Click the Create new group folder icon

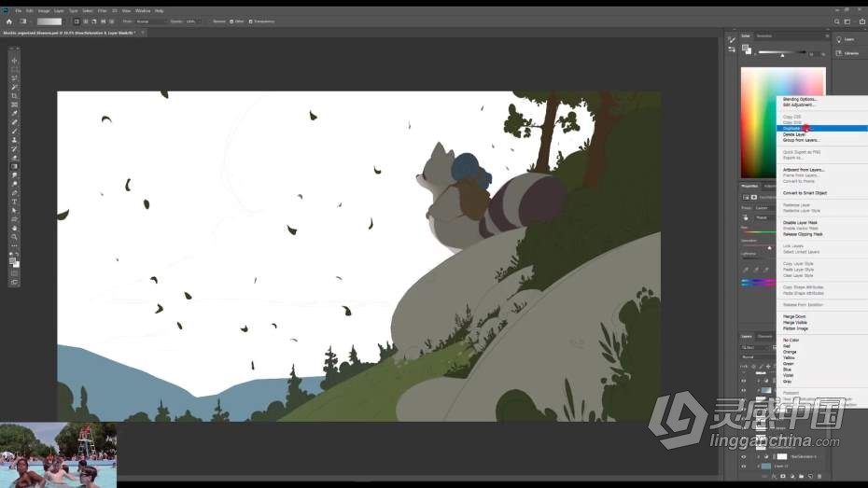click(x=801, y=476)
